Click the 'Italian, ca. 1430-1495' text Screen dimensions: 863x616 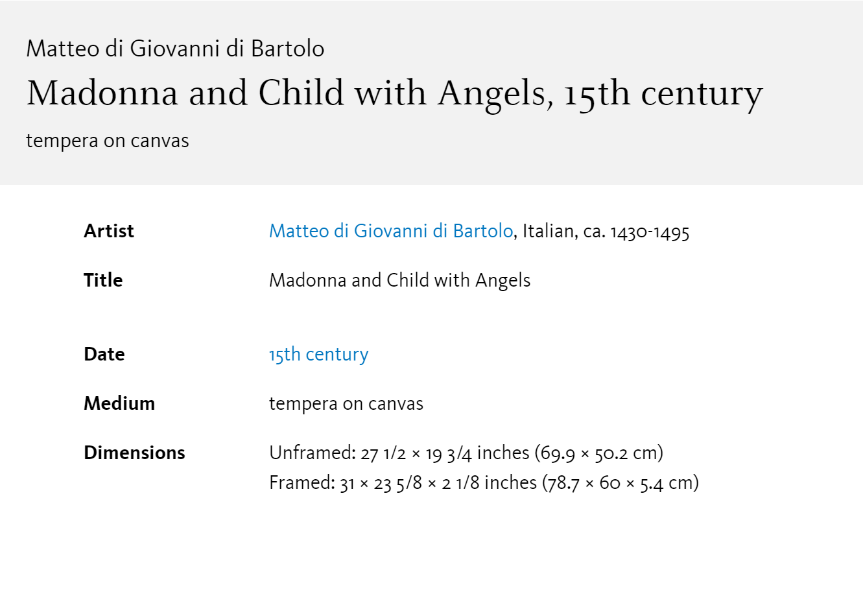(x=606, y=231)
